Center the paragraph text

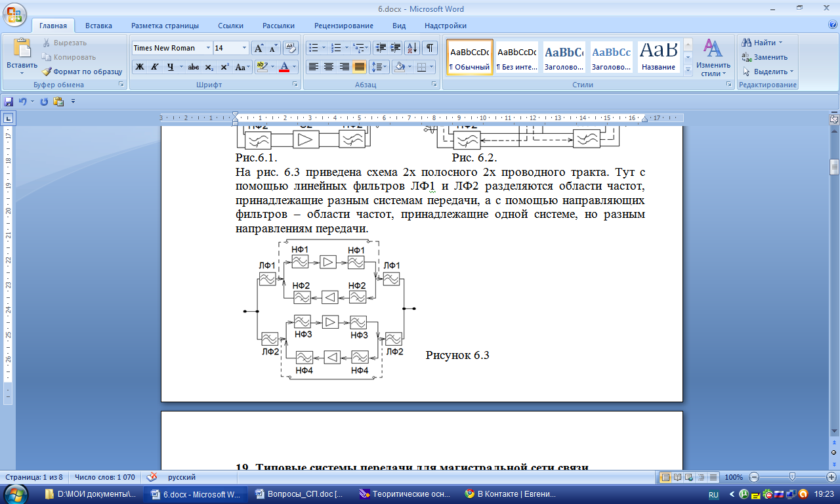click(328, 67)
